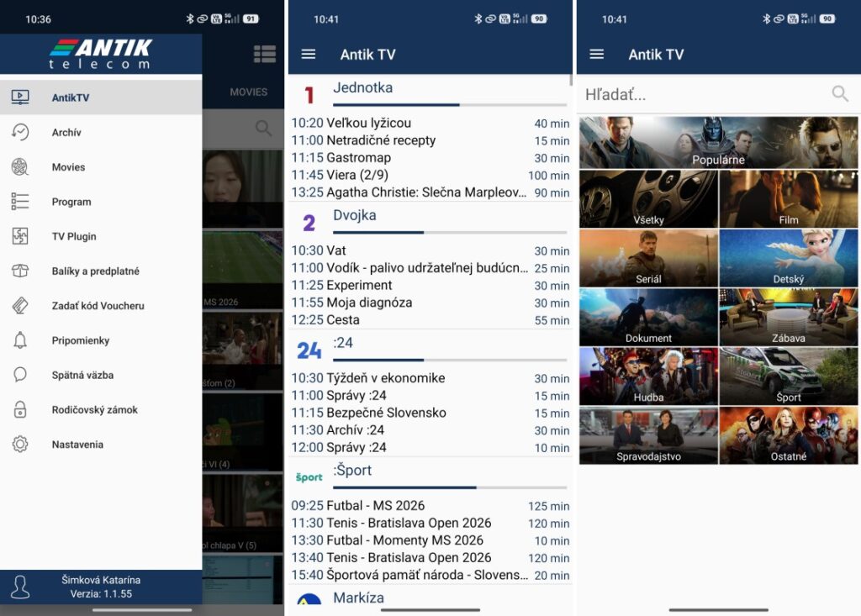Open Balíky a predplatné menu entry
This screenshot has height=616, width=861.
101,270
